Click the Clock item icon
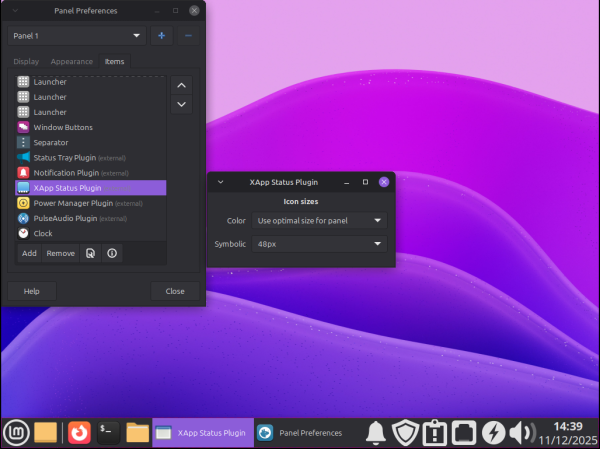Screen dimensions: 600x449 pyautogui.click(x=23, y=233)
